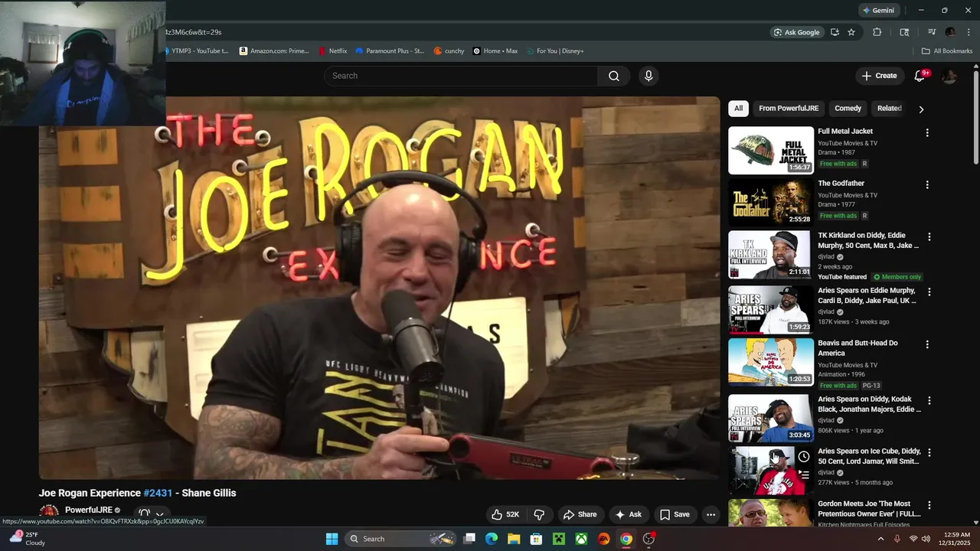Open PowerfulJRE channel name
The image size is (980, 551).
[x=88, y=510]
